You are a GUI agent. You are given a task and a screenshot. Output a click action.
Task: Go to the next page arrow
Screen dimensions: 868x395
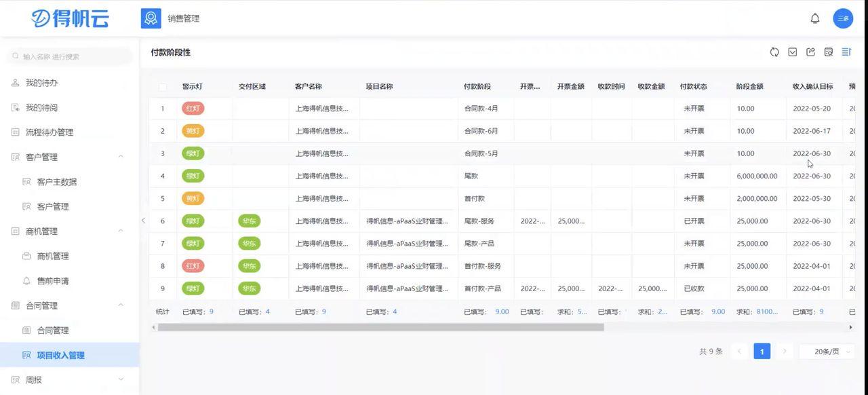point(785,351)
